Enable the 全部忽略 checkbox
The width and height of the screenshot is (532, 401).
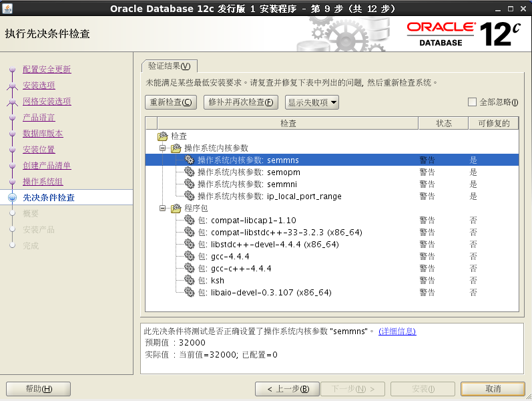coord(472,102)
